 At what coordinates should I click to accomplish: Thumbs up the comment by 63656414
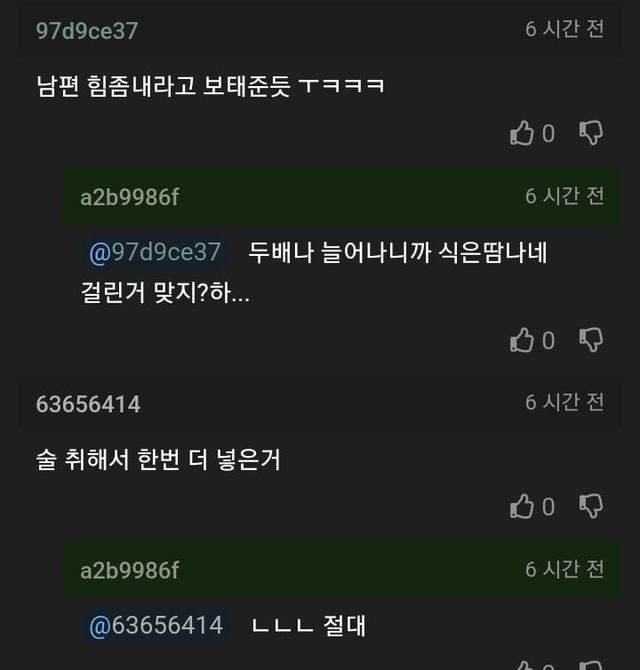[522, 506]
